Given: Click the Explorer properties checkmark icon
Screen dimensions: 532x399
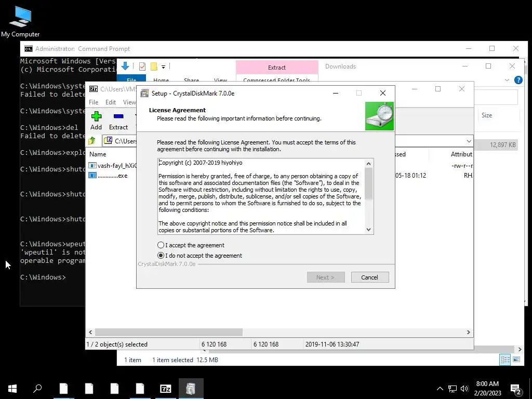Looking at the screenshot, I should [x=142, y=66].
